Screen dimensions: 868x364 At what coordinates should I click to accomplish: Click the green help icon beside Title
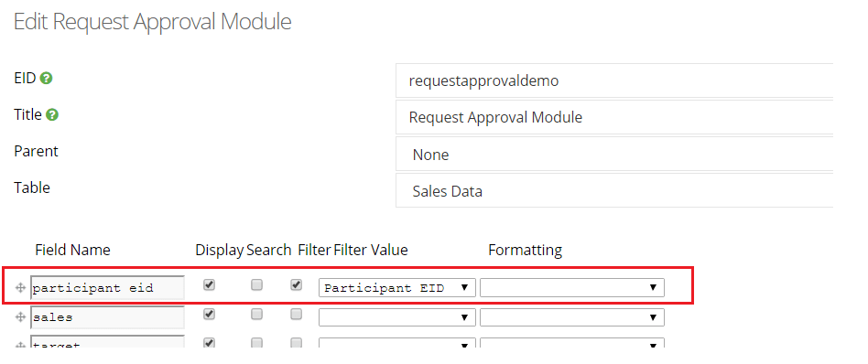[x=52, y=115]
